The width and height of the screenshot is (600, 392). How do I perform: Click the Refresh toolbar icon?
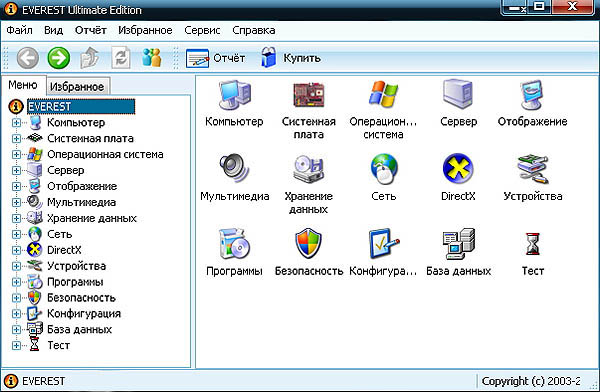(x=121, y=58)
